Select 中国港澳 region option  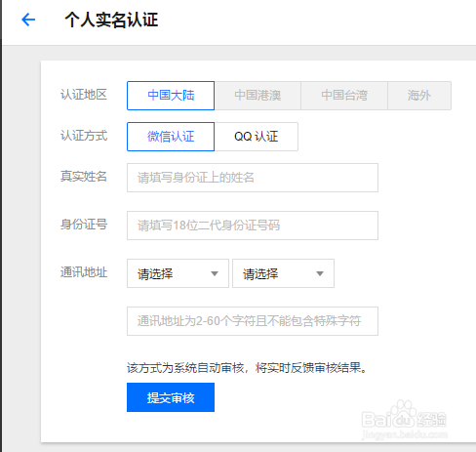pyautogui.click(x=258, y=96)
